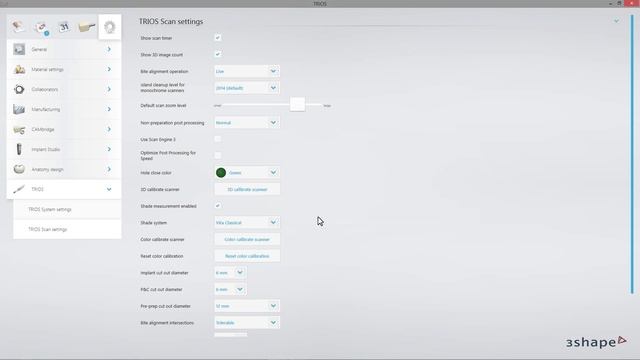Click the General settings icon
This screenshot has width=640, height=360.
point(19,49)
